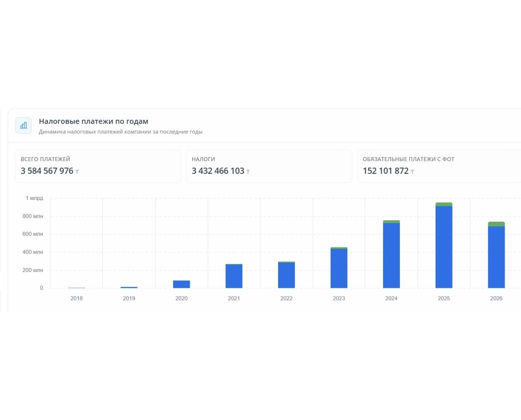This screenshot has height=420, width=521.
Task: Select the heading "Налоговые платежи по годам"
Action: click(93, 121)
